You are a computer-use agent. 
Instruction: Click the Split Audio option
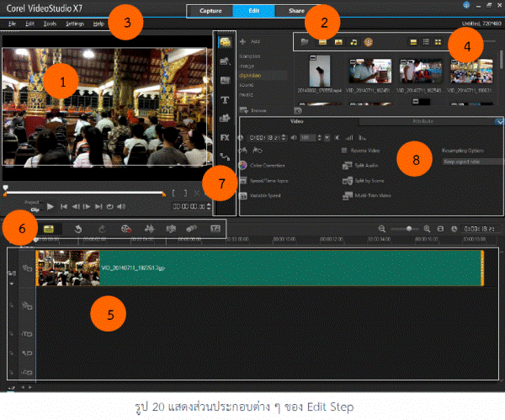click(360, 166)
